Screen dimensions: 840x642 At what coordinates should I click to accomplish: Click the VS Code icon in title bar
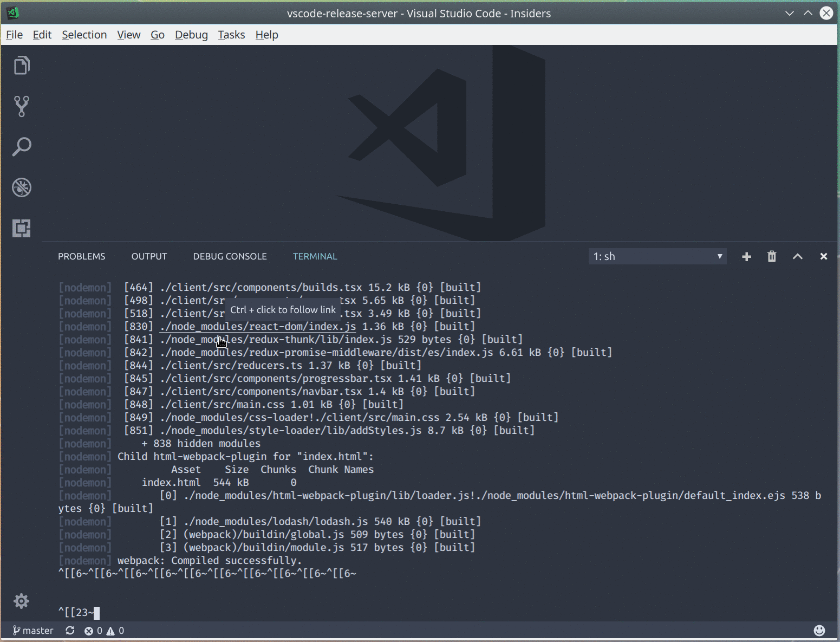14,13
